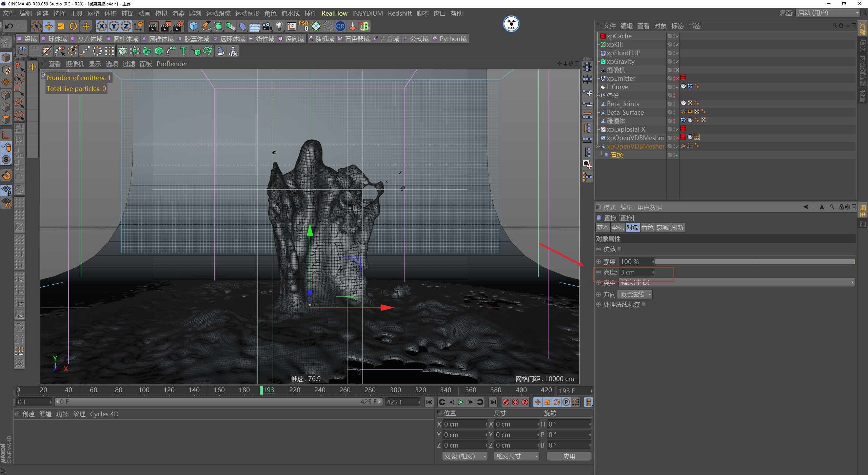Click the MoText T icon
Screen dimensions: 868x475
(x=183, y=51)
